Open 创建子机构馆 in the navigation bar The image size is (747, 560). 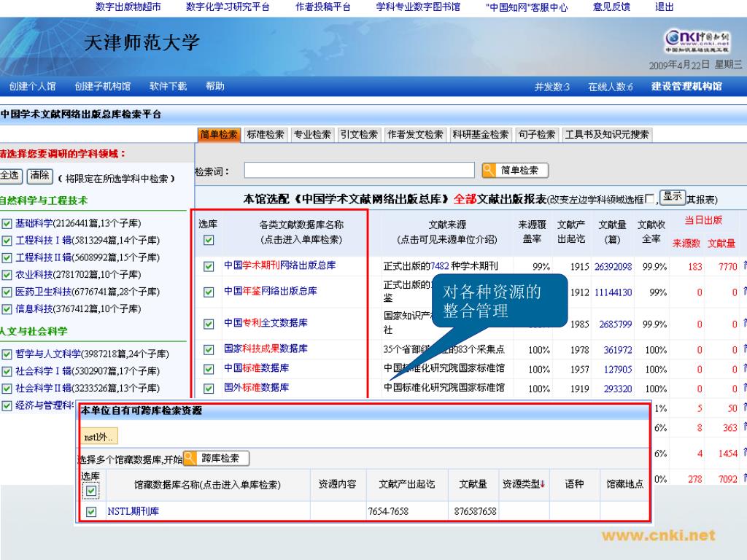click(102, 86)
